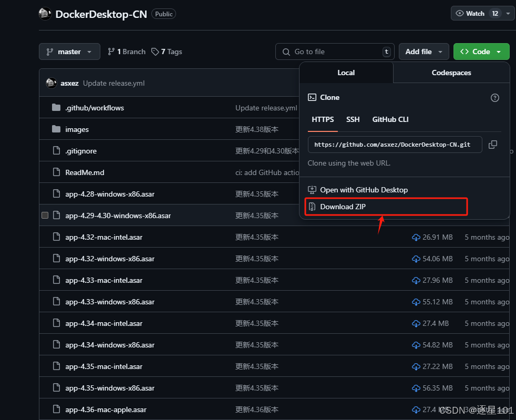Screen dimensions: 516x420
Task: Open the master branch selector dropdown
Action: [69, 52]
